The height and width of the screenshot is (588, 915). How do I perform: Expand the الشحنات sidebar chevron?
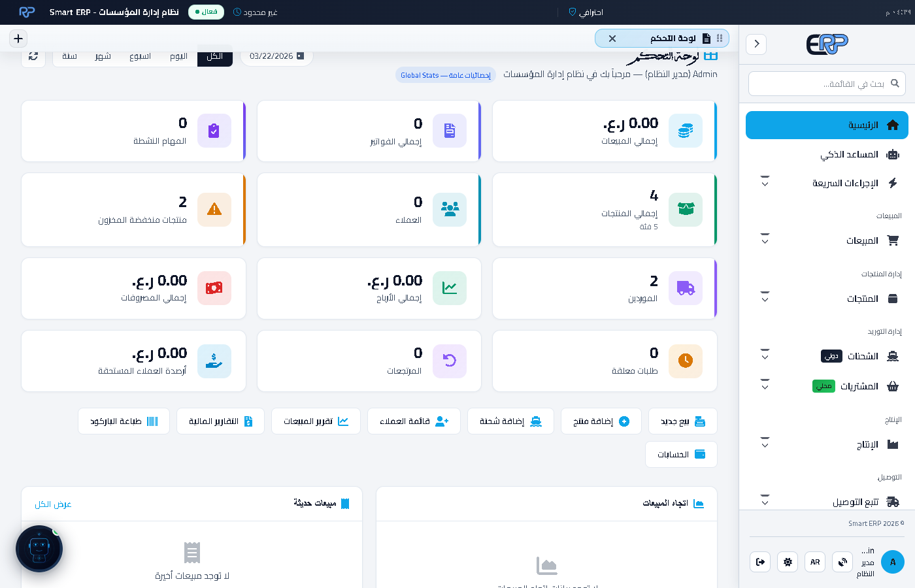pos(765,356)
